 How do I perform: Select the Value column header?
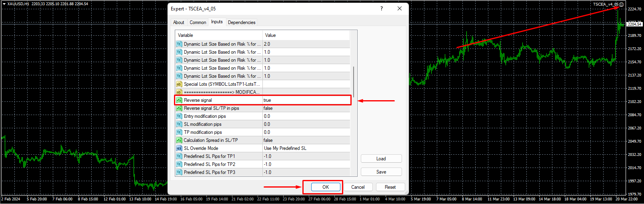tap(306, 35)
